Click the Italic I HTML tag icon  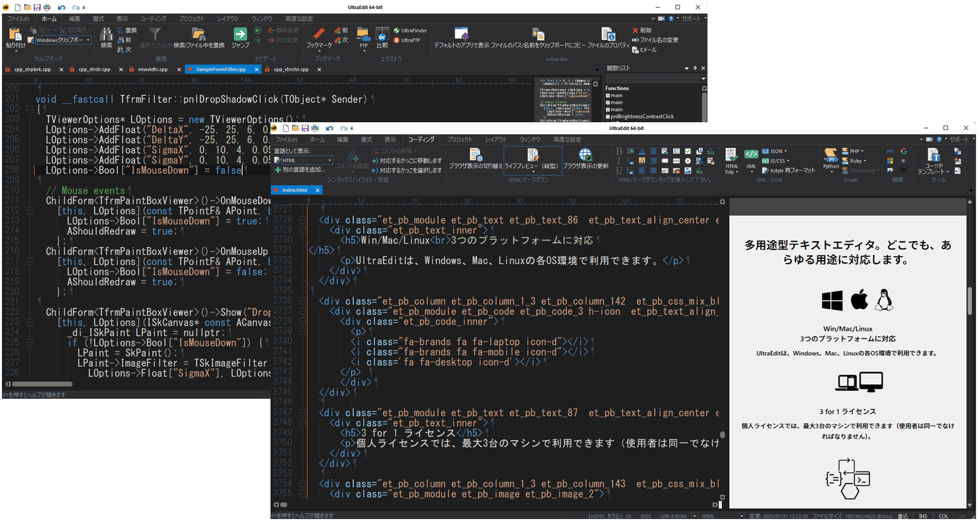click(619, 161)
